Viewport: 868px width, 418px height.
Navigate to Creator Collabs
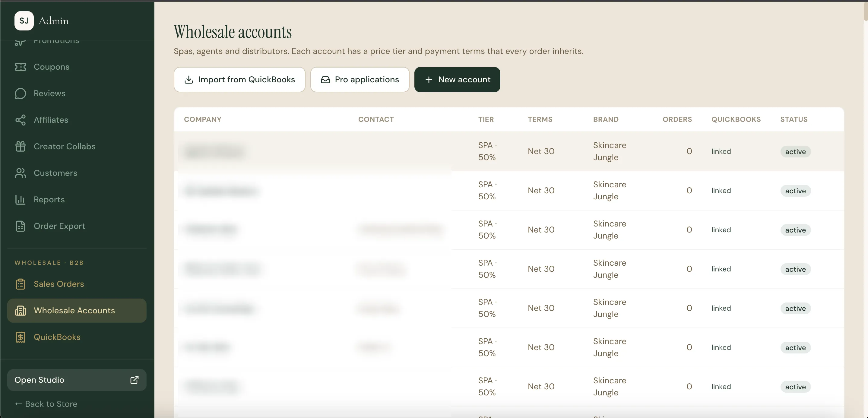click(77, 147)
